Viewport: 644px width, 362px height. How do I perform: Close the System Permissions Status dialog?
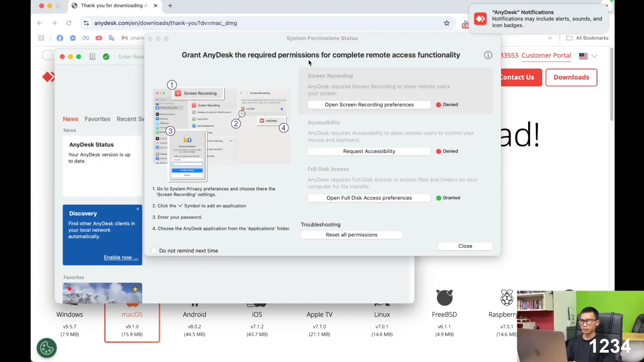pyautogui.click(x=465, y=246)
